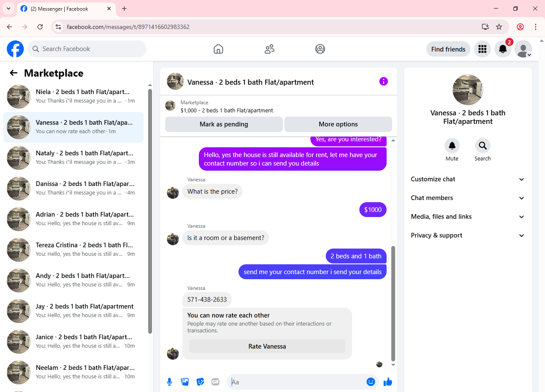Open the Neelam conversation

point(73,372)
